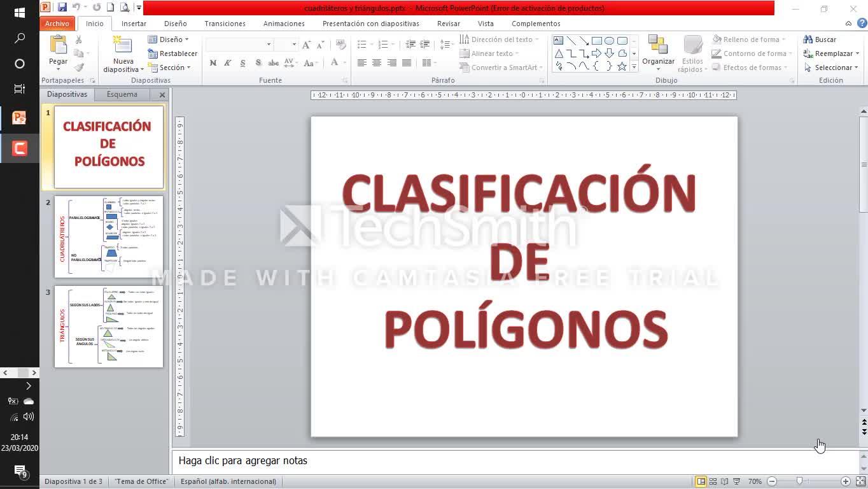868x489 pixels.
Task: Select the Format Painter brush
Action: tap(79, 67)
